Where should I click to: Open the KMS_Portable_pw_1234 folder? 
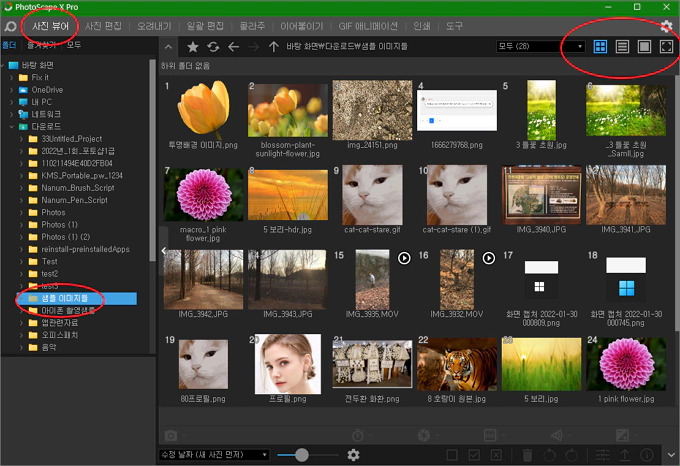[82, 176]
